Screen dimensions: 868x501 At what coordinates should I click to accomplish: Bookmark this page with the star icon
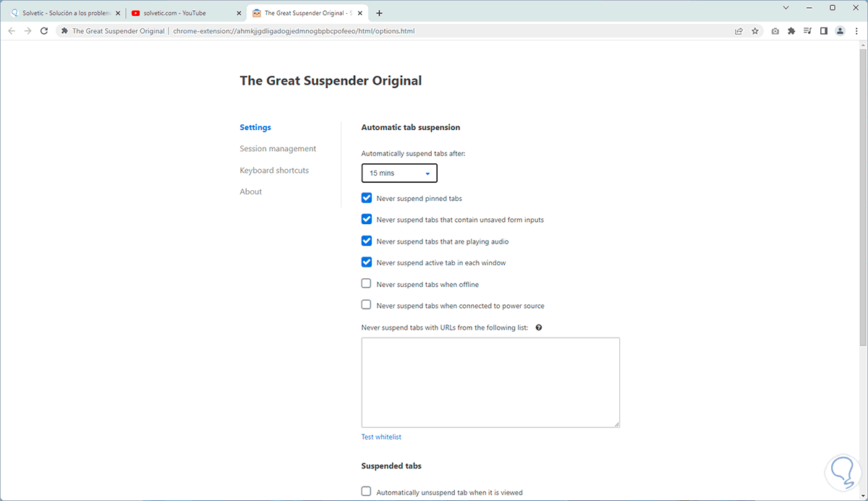coord(755,31)
